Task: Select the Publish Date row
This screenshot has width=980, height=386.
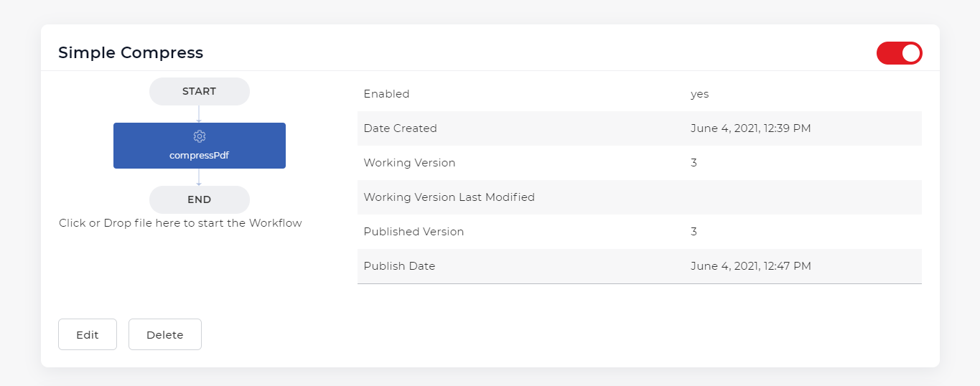Action: 640,266
